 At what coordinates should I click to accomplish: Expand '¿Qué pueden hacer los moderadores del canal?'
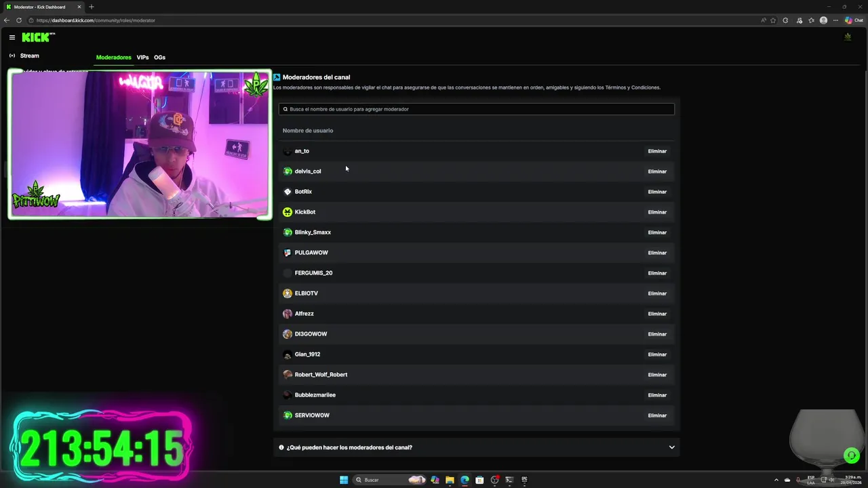click(477, 447)
